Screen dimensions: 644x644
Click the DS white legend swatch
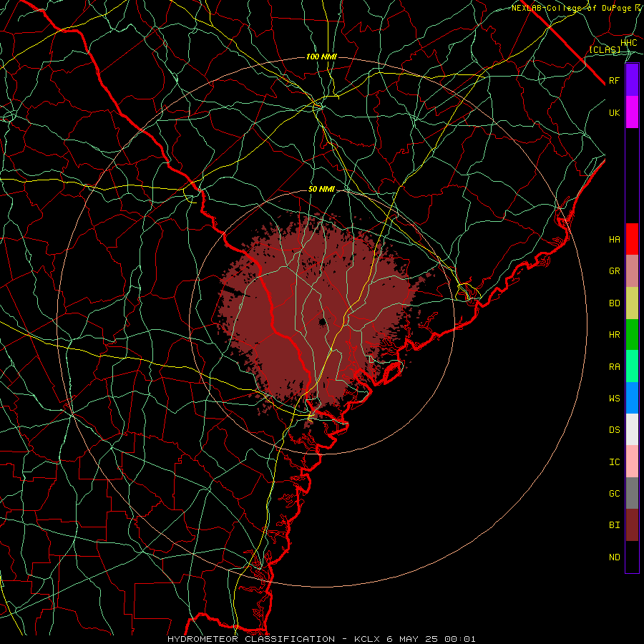(632, 429)
